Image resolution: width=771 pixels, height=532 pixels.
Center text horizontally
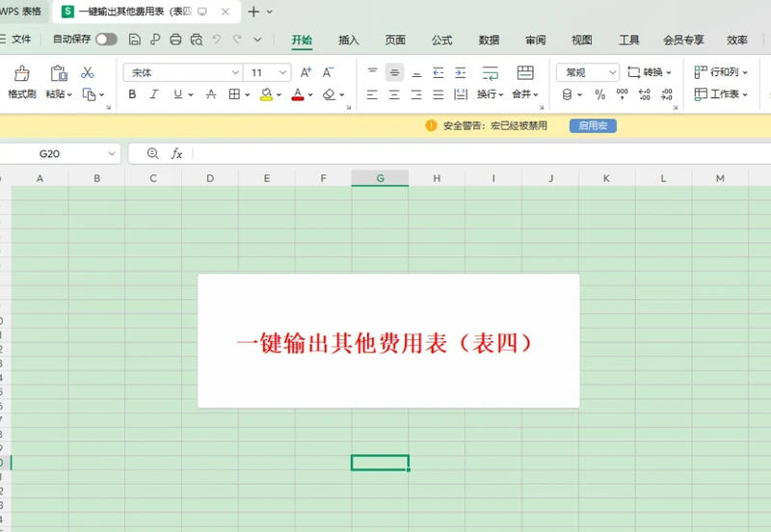click(x=394, y=94)
